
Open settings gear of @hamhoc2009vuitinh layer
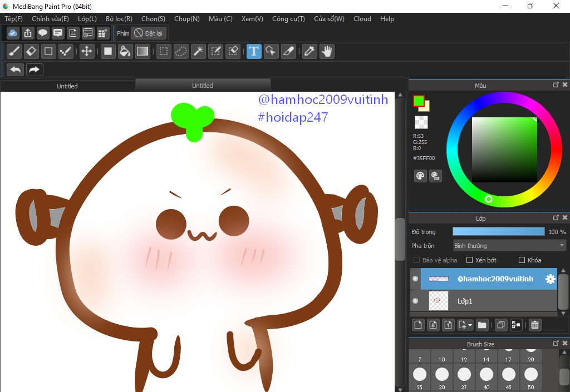[x=551, y=279]
